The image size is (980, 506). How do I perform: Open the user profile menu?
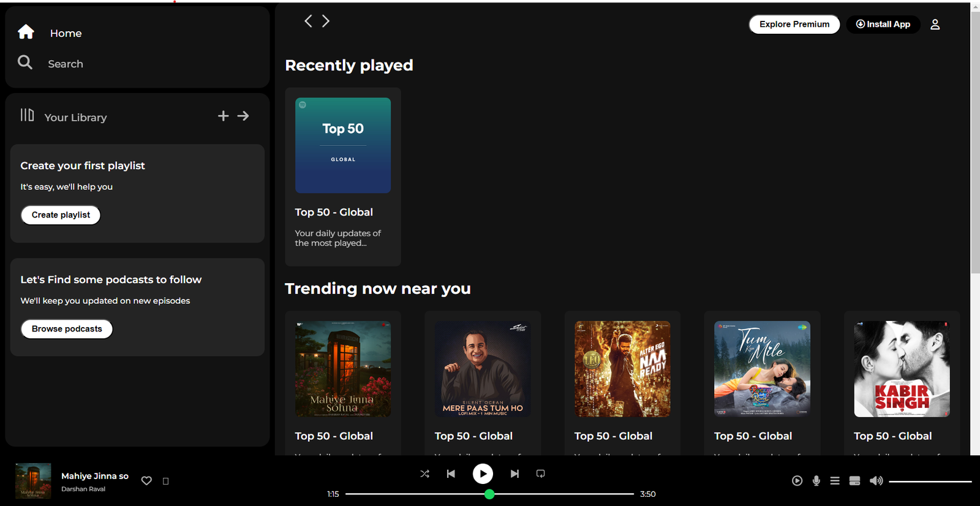click(x=935, y=25)
